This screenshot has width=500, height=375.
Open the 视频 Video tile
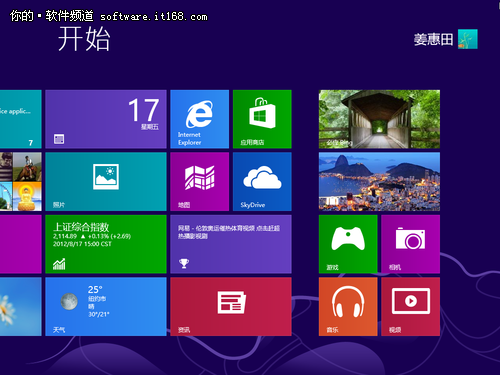410,307
